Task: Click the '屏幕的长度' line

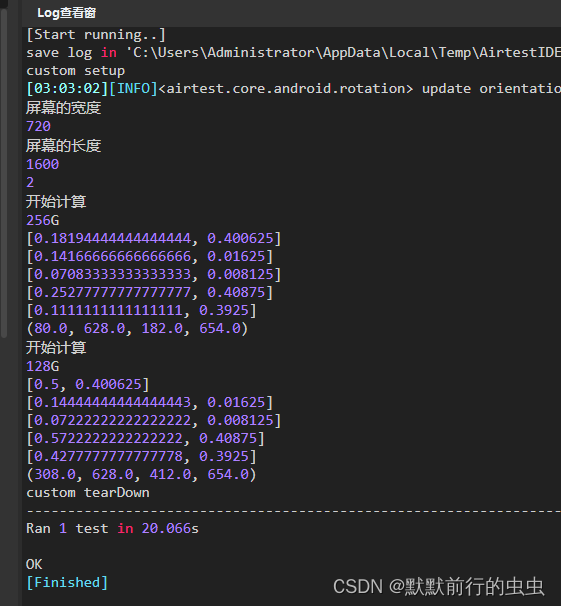Action: click(63, 146)
